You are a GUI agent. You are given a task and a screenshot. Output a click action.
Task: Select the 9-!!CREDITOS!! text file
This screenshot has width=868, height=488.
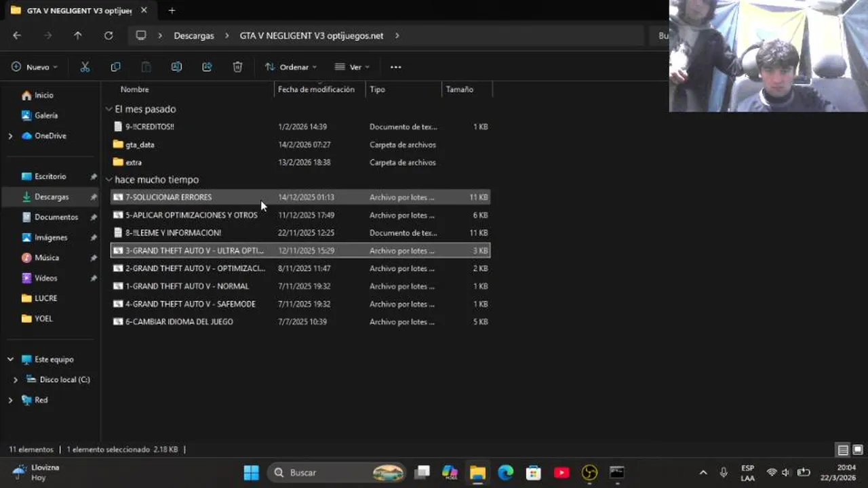(300, 127)
